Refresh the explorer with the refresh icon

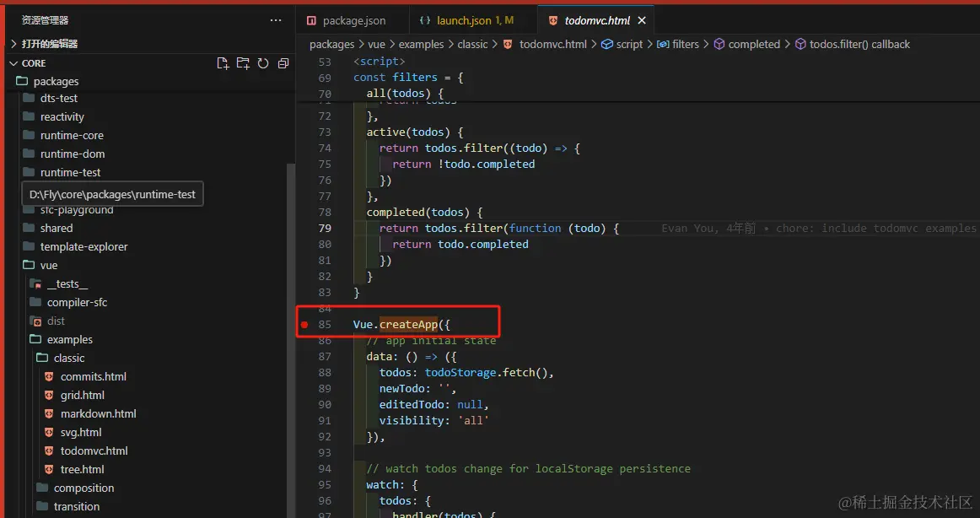263,63
